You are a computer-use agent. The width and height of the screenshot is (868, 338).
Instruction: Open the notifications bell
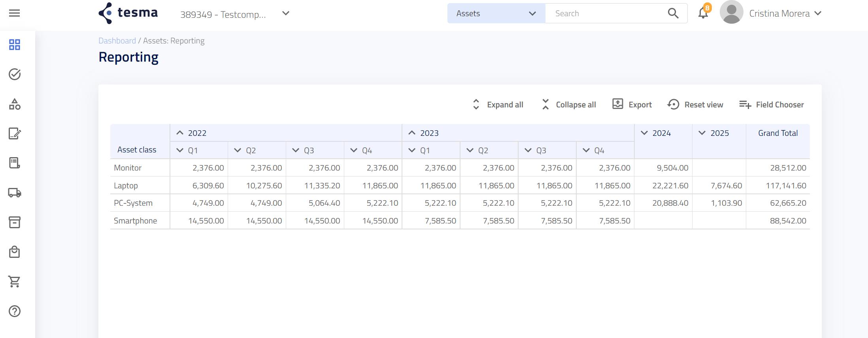[703, 13]
